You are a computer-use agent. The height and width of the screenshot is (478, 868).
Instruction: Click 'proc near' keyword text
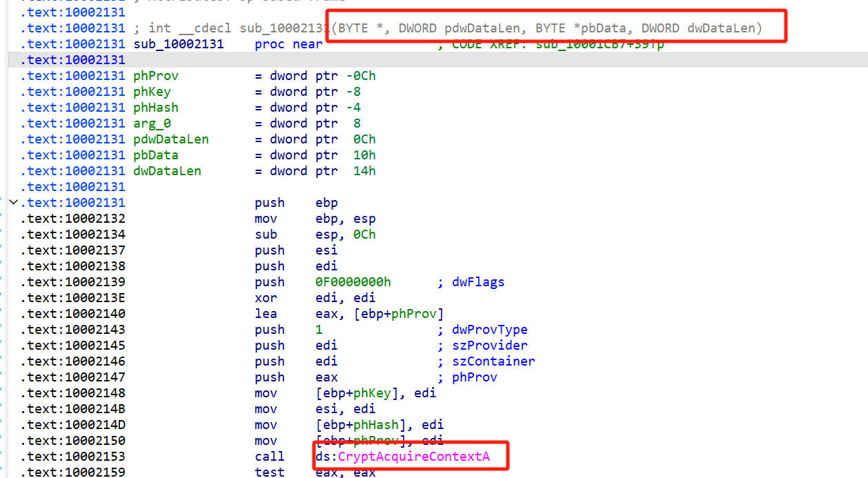[x=288, y=44]
